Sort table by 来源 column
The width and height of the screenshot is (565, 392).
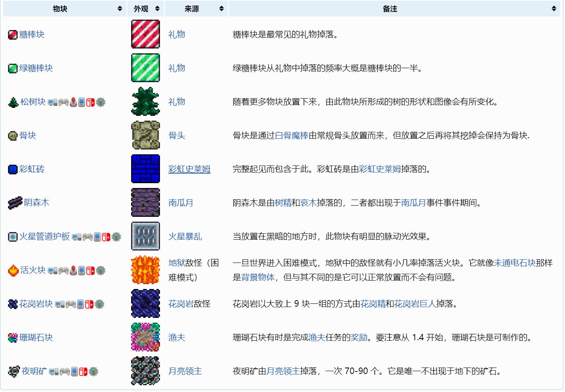pyautogui.click(x=221, y=8)
